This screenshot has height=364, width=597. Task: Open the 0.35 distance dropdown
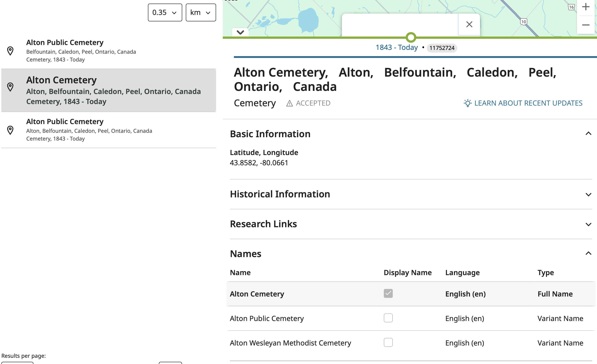[x=165, y=13]
